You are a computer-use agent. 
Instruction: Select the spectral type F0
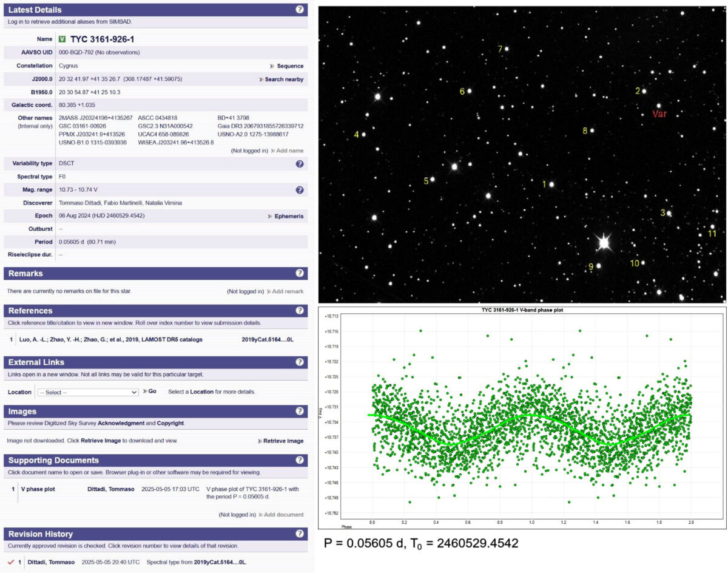62,177
